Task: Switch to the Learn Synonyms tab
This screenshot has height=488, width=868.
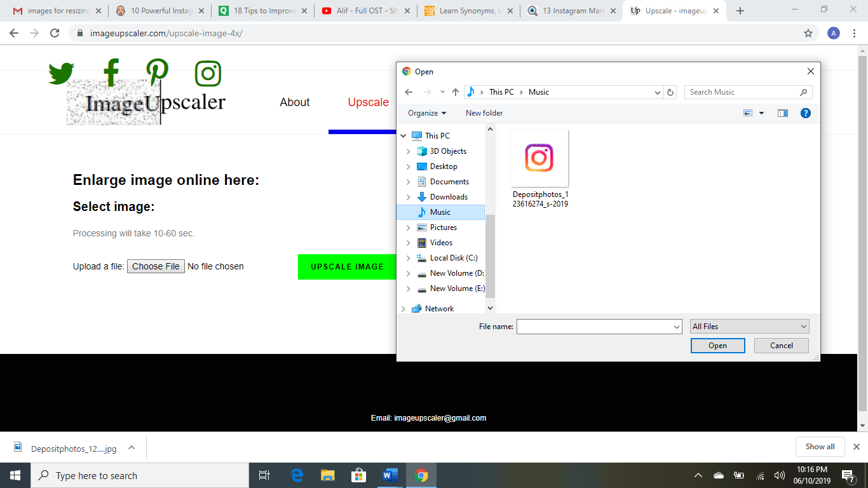Action: [469, 11]
